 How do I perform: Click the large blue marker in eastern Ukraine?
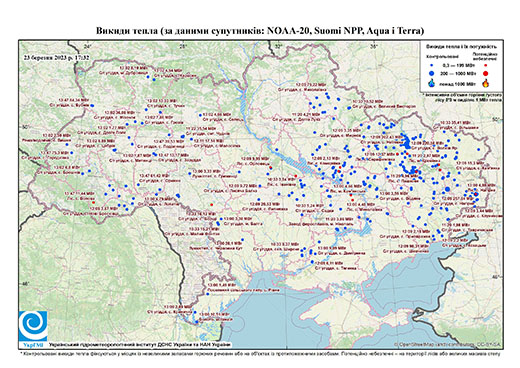pyautogui.click(x=447, y=189)
